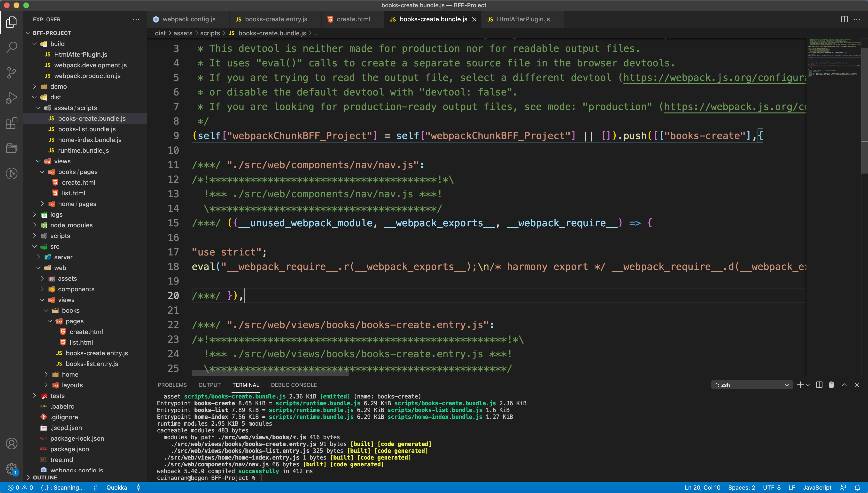Click errors and warnings status indicator
The height and width of the screenshot is (493, 868).
coord(20,488)
